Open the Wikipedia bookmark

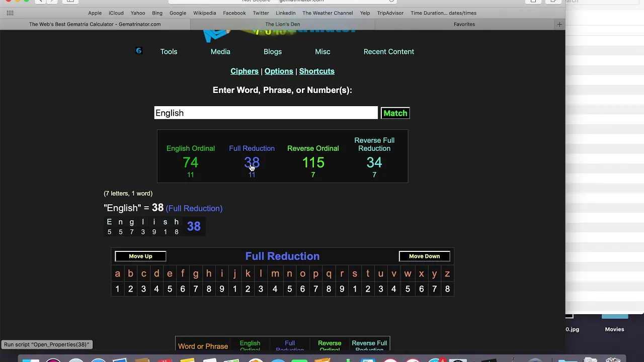pyautogui.click(x=205, y=13)
